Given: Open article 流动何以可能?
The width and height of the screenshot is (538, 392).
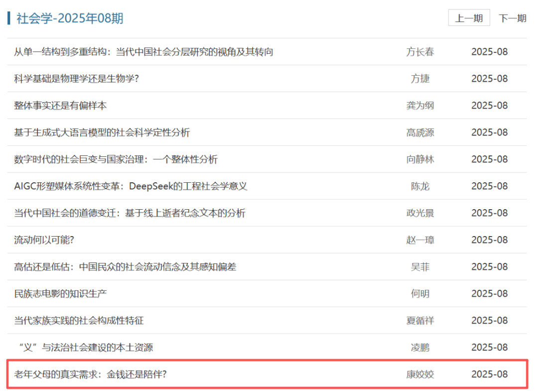Looking at the screenshot, I should click(x=44, y=240).
